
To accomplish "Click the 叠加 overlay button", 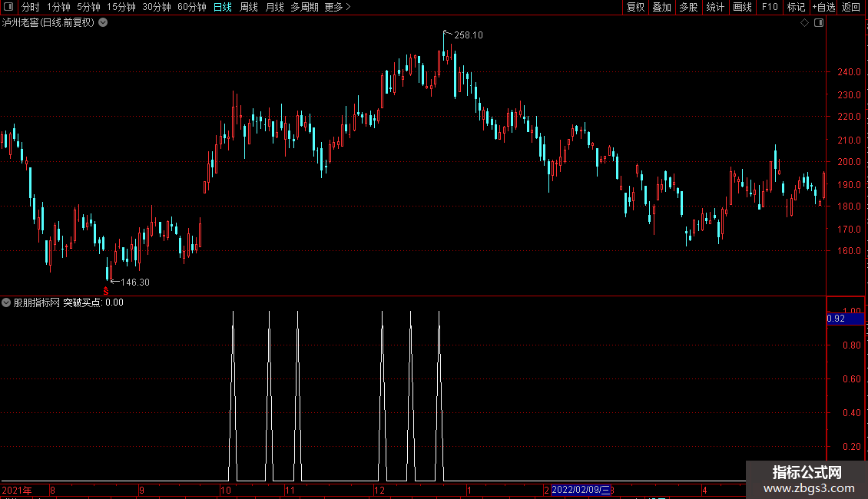I will [x=661, y=7].
